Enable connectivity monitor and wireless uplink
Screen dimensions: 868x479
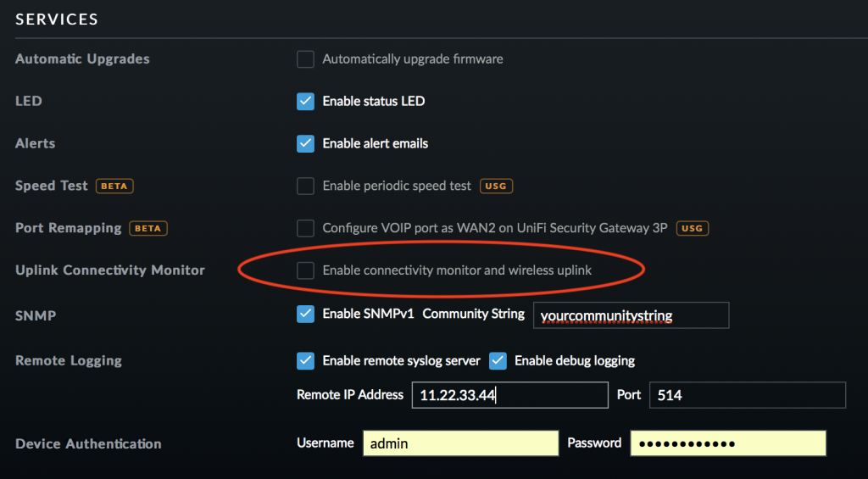(305, 270)
